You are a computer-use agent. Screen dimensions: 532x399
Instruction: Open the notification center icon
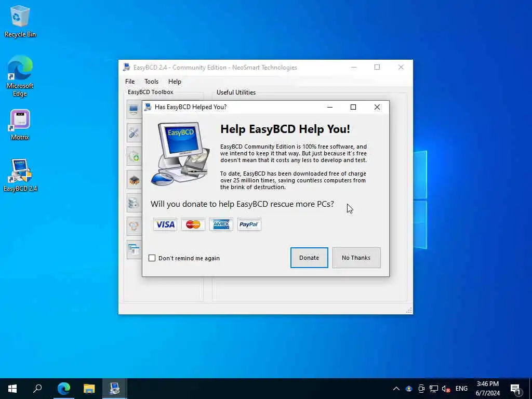pos(515,389)
